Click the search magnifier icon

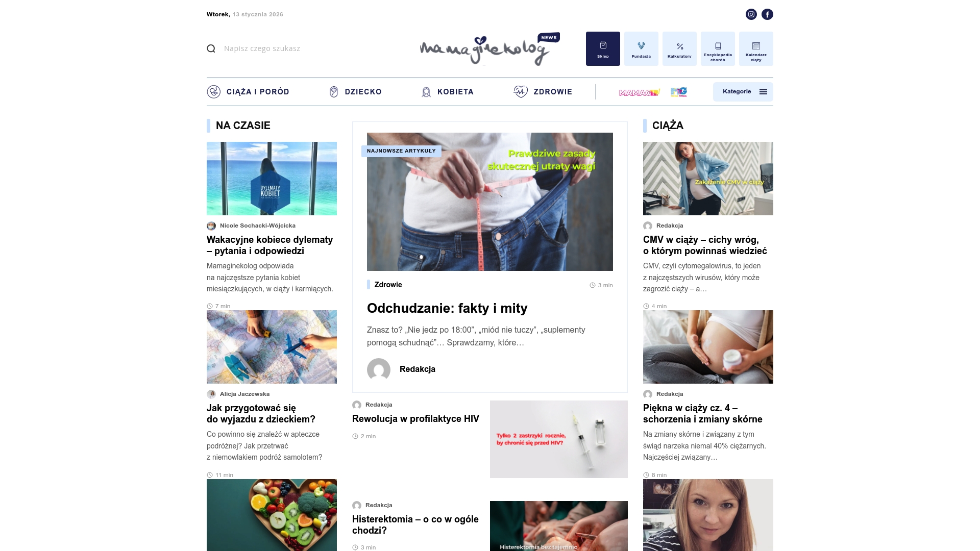coord(211,48)
